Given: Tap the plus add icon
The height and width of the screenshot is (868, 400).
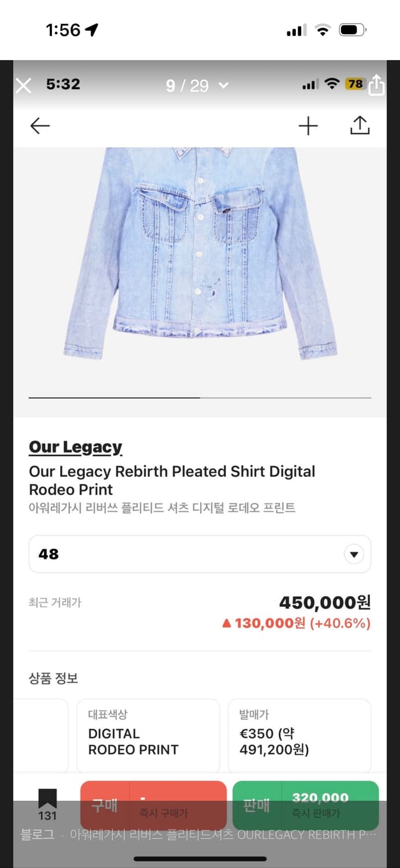Looking at the screenshot, I should pyautogui.click(x=308, y=126).
